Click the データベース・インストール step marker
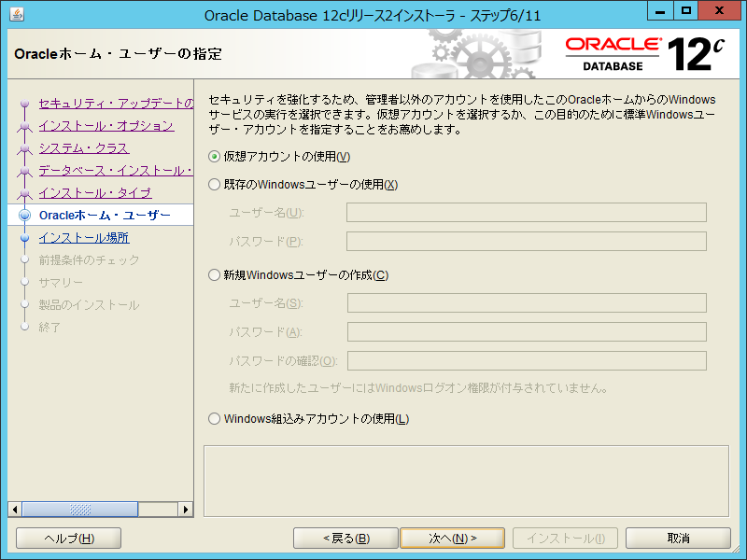The width and height of the screenshot is (747, 560). pos(25,172)
